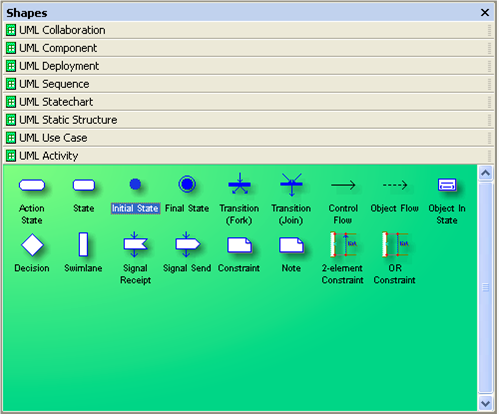
Task: Pick the State rounded rectangle shape
Action: point(84,185)
